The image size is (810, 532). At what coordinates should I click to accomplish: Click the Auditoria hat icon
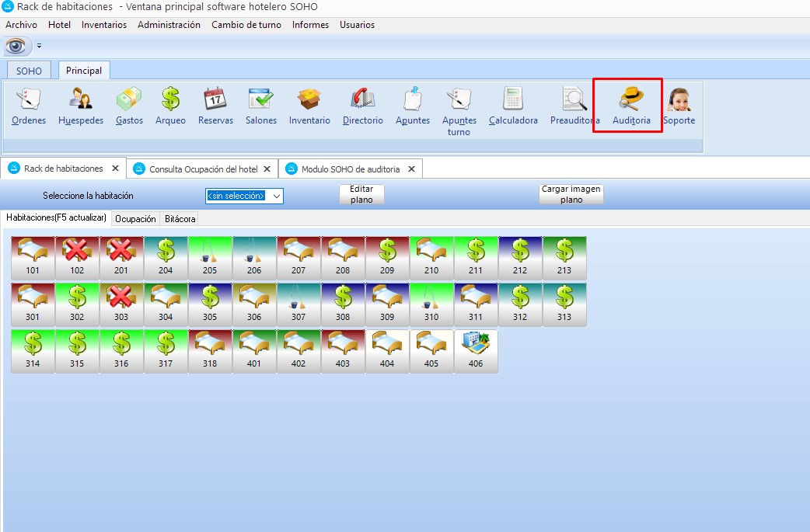(x=631, y=106)
